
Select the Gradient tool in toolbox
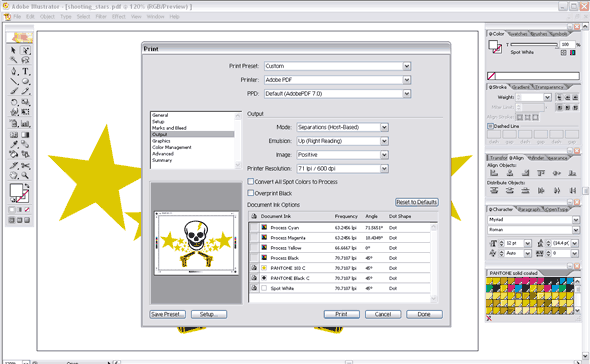tap(25, 135)
